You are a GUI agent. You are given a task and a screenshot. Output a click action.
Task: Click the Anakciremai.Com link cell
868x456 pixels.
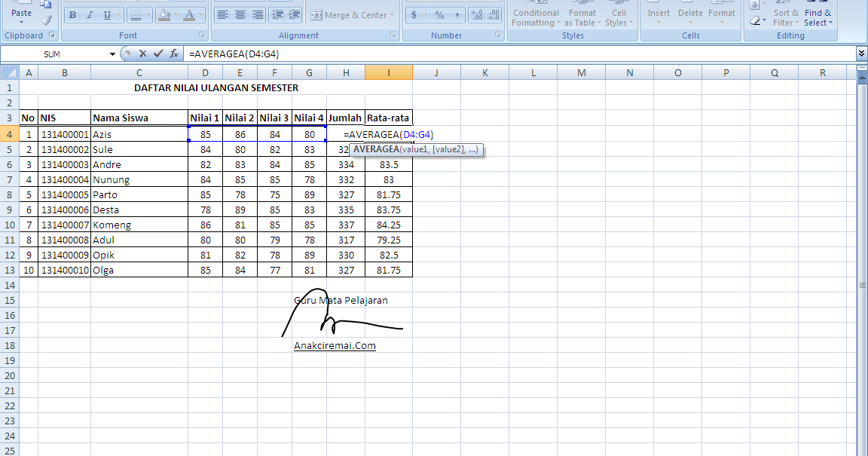tap(335, 346)
